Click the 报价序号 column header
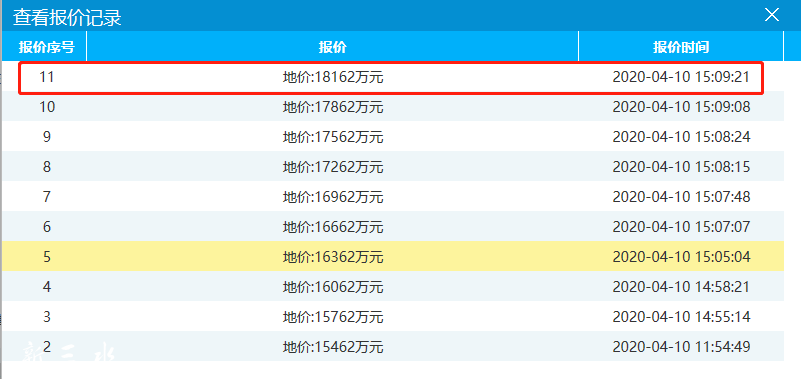801x379 pixels. (46, 47)
